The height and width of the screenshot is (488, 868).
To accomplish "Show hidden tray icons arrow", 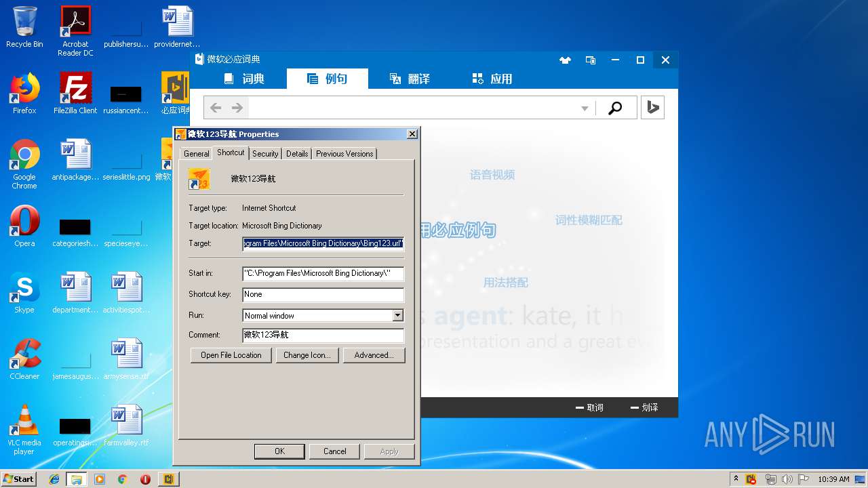I will tap(736, 479).
